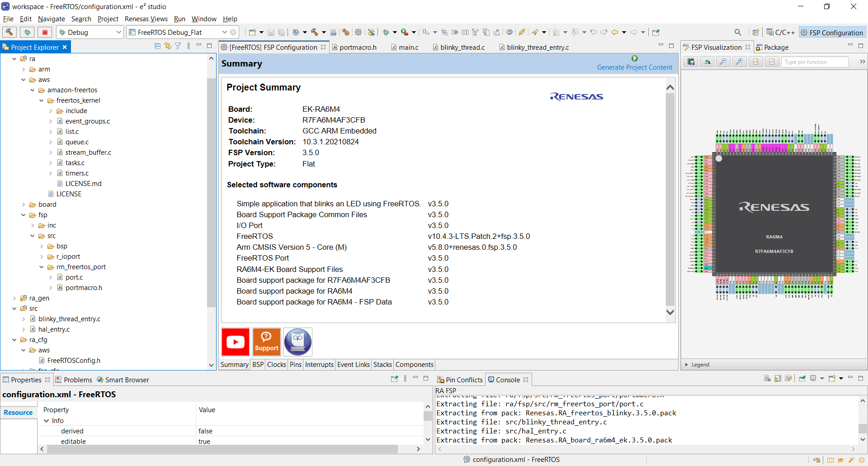Open the Components tab
This screenshot has width=868, height=466.
(415, 365)
